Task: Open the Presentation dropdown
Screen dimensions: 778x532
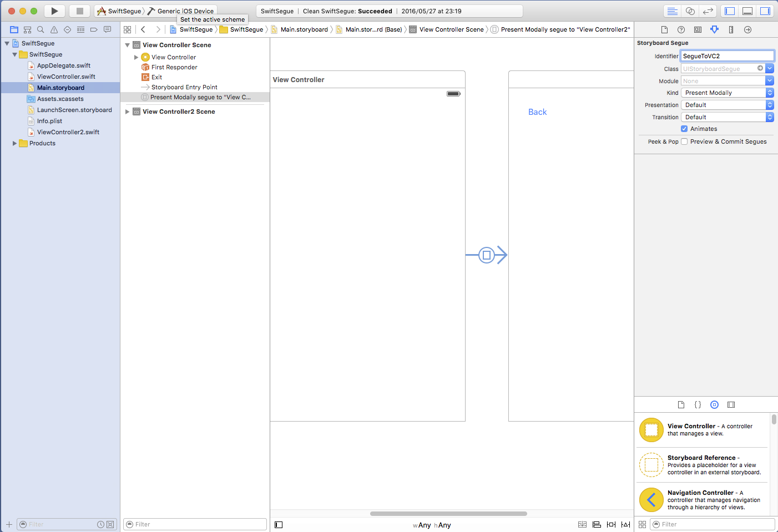Action: [x=726, y=105]
